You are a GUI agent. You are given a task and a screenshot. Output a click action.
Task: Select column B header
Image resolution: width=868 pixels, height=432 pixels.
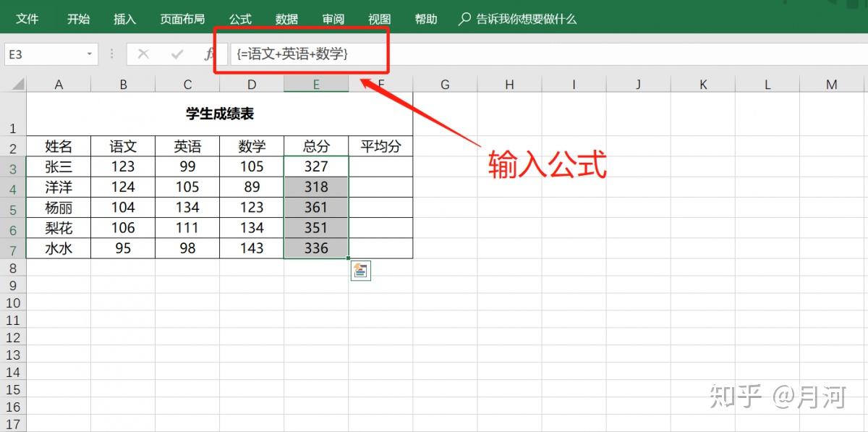click(123, 85)
